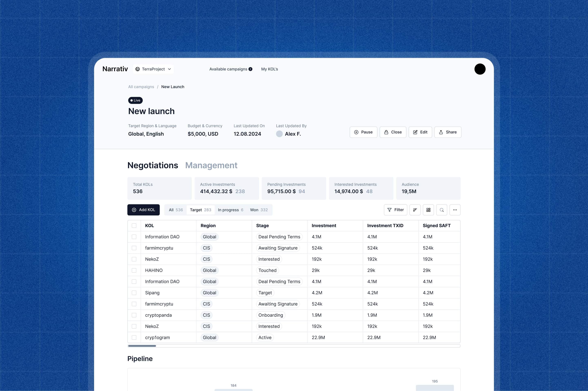Check the cryp1ogram row checkbox
Screen dimensions: 588x391
[134, 337]
